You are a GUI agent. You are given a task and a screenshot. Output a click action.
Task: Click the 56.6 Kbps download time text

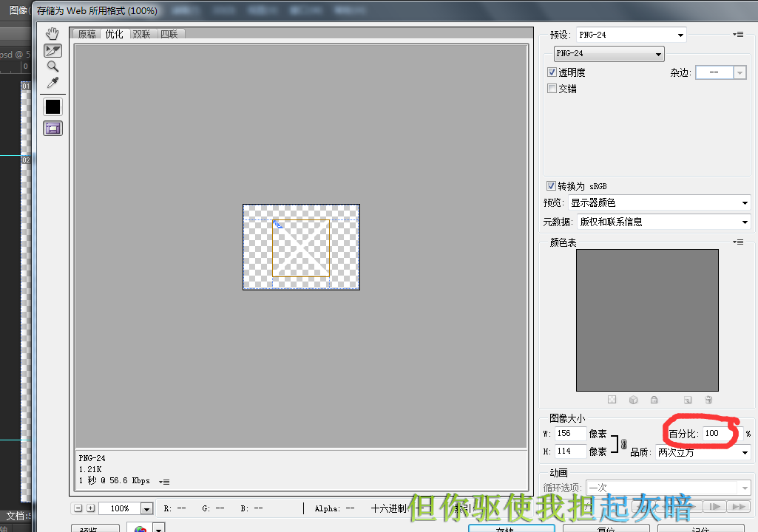click(x=115, y=481)
